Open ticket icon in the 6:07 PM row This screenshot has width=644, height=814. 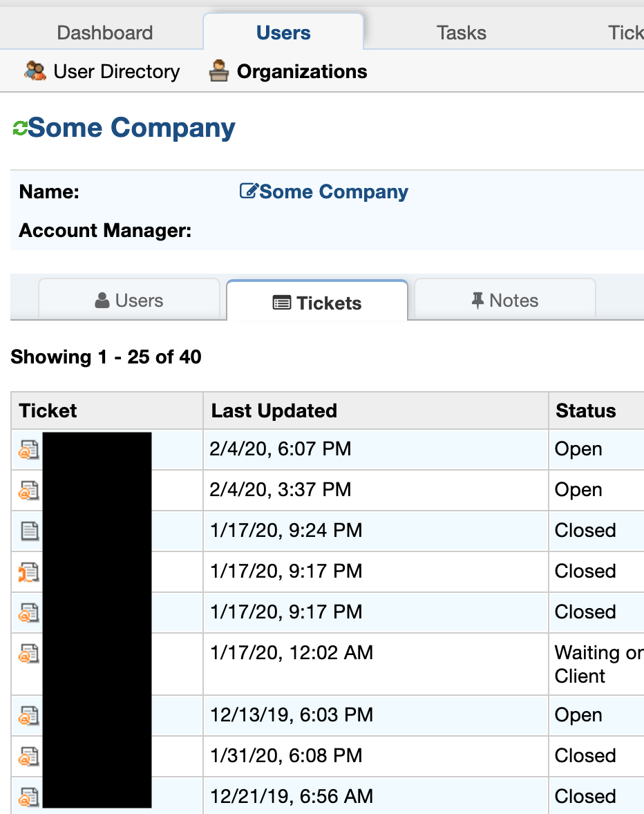pos(29,450)
